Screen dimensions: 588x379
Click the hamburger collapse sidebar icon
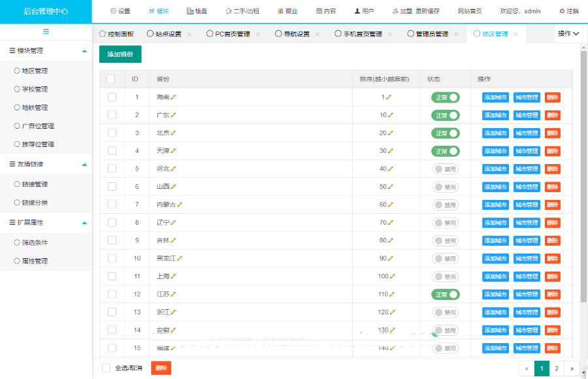[x=46, y=31]
